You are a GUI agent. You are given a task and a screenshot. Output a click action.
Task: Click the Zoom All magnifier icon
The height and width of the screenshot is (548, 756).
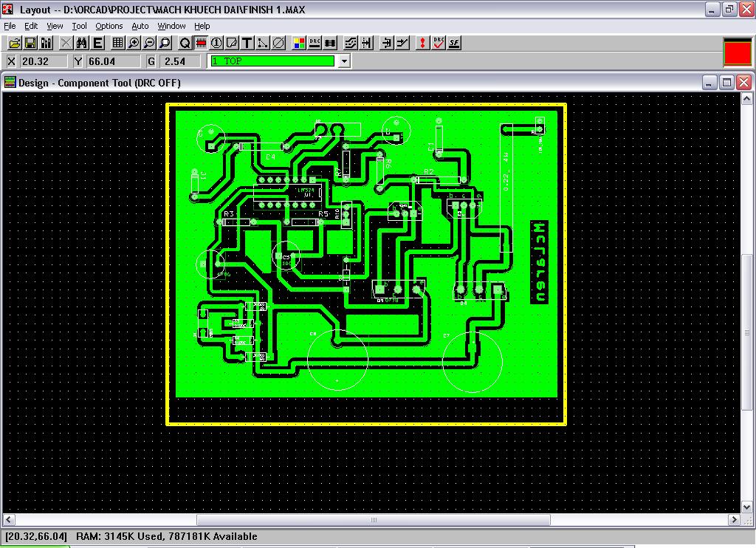click(165, 44)
